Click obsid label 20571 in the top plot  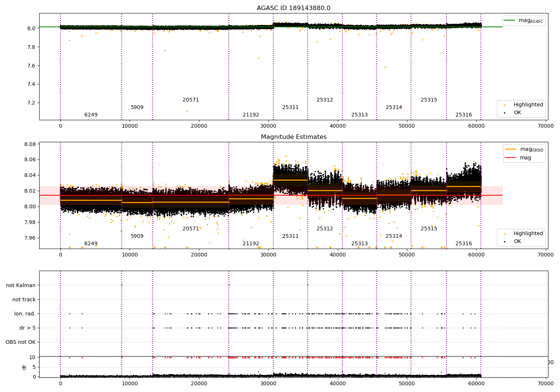[191, 100]
